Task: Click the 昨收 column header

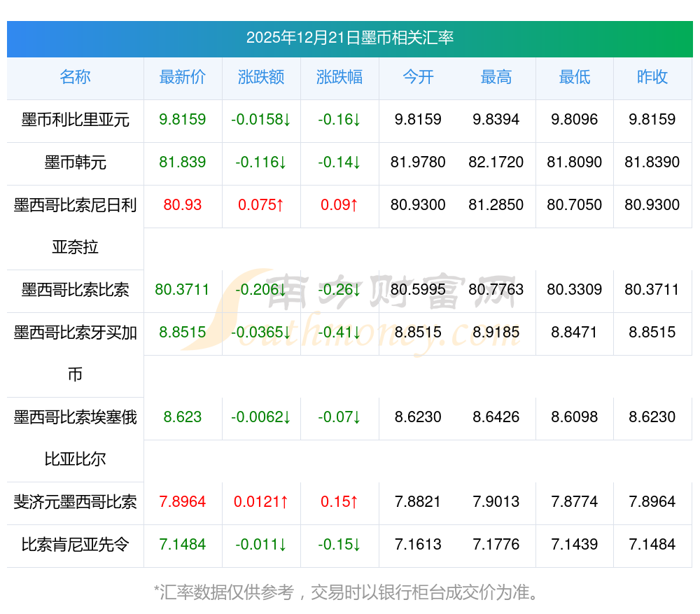Action: [652, 77]
